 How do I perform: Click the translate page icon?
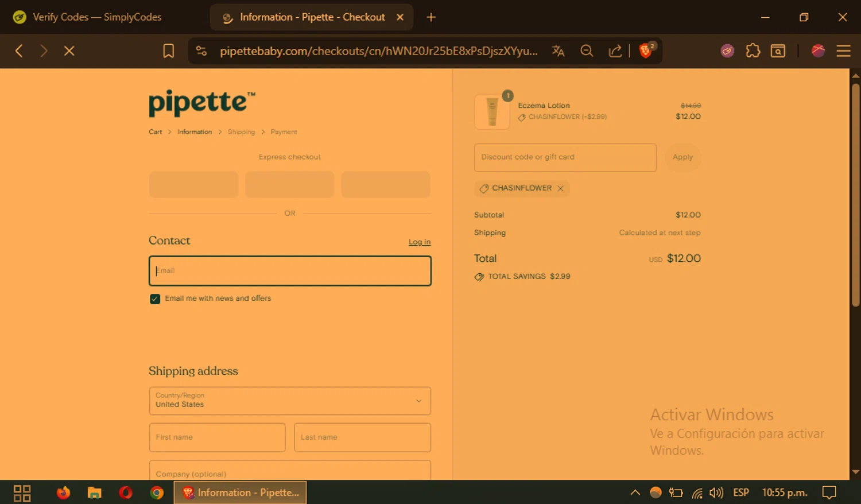tap(558, 51)
